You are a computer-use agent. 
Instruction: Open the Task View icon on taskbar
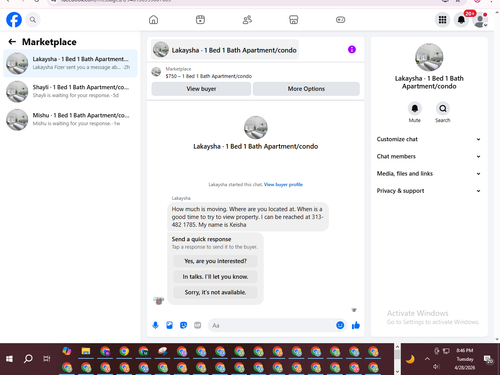[x=47, y=359]
